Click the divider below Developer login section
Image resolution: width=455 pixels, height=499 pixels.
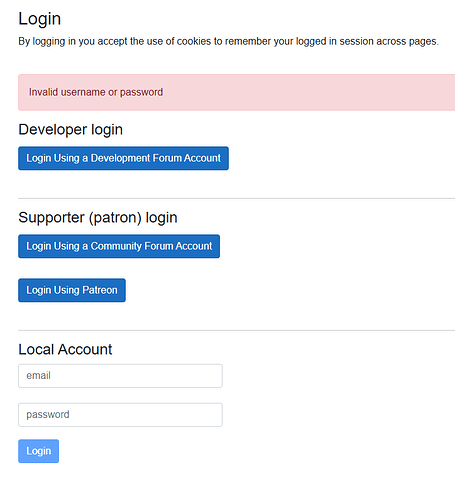(x=237, y=198)
